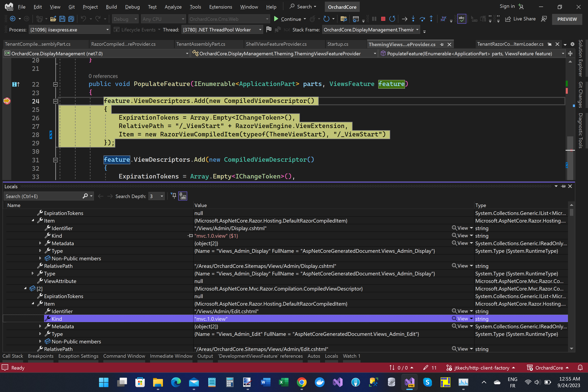Open the Search Depth dropdown
Screen dimensions: 588x392
pyautogui.click(x=162, y=196)
